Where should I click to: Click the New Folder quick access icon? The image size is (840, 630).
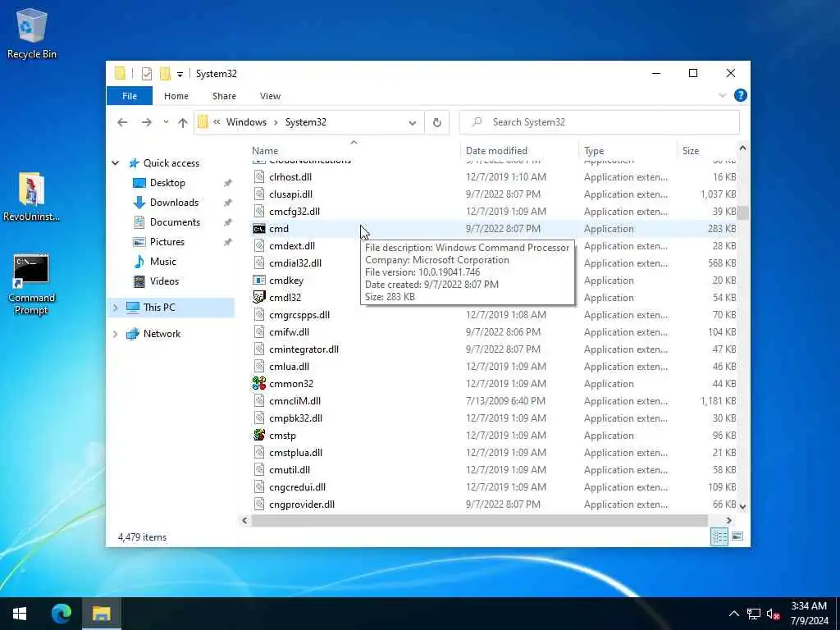pyautogui.click(x=165, y=73)
